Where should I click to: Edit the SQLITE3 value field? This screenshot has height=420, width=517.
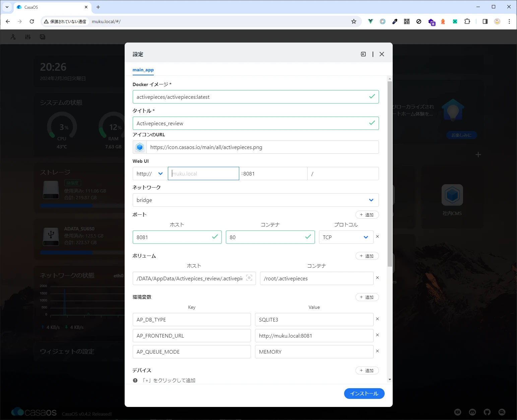314,320
